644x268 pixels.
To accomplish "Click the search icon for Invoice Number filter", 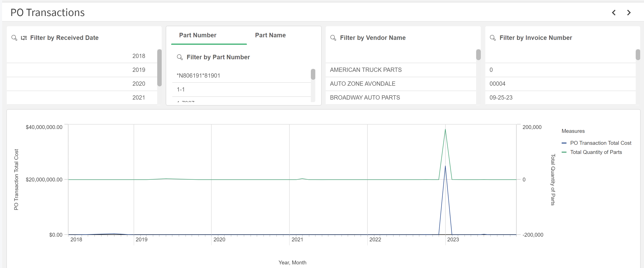I will click(493, 38).
